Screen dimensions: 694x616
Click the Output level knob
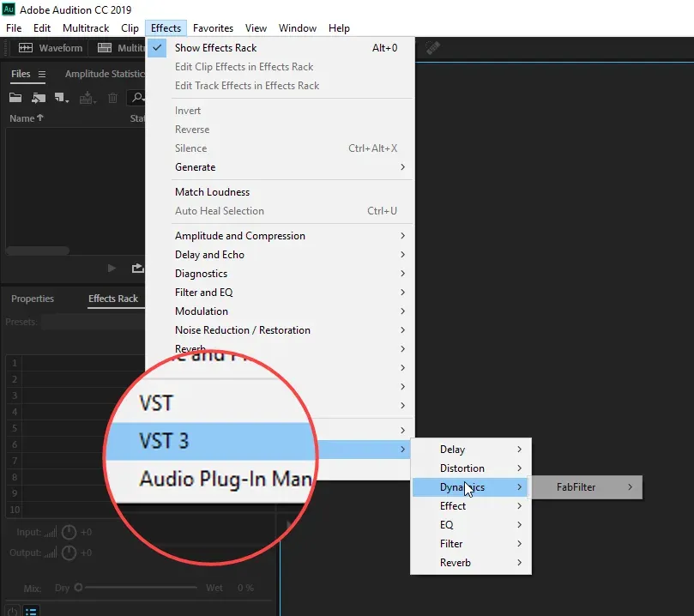[69, 553]
